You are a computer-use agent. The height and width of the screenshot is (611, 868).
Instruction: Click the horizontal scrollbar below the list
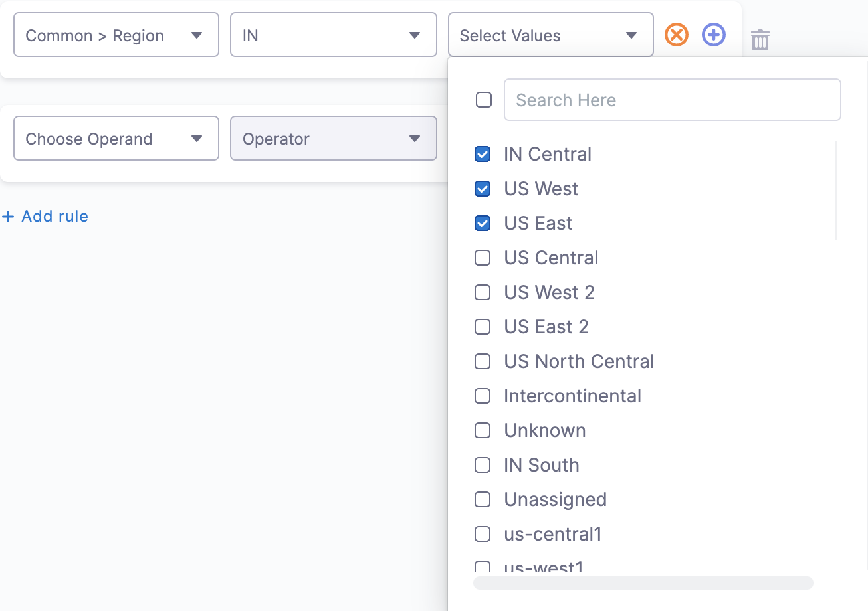click(643, 583)
